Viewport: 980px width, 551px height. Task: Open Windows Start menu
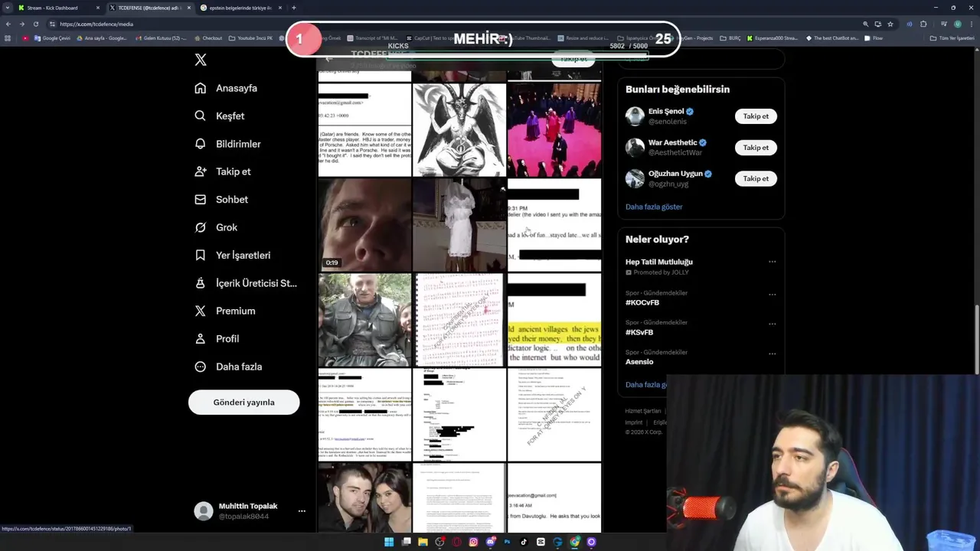pyautogui.click(x=389, y=542)
